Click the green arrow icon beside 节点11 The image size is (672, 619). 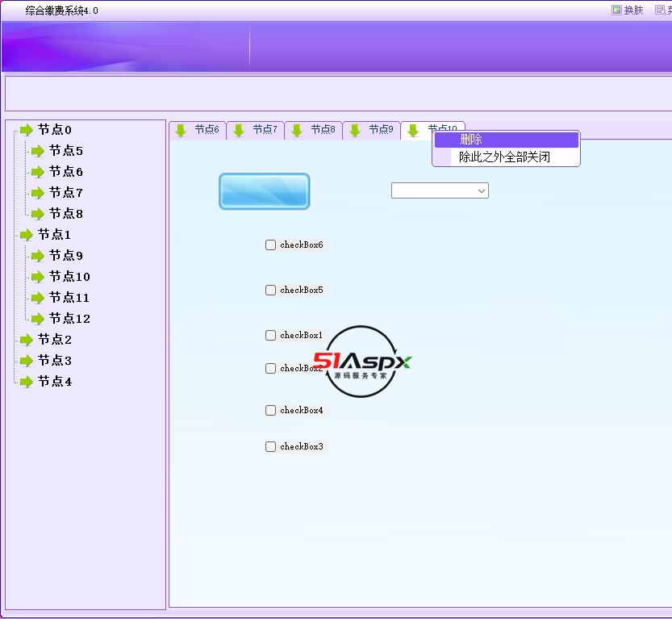point(38,298)
